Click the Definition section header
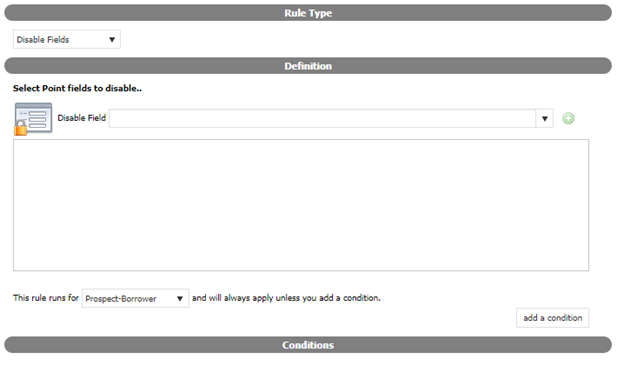624x366 pixels. 308,66
